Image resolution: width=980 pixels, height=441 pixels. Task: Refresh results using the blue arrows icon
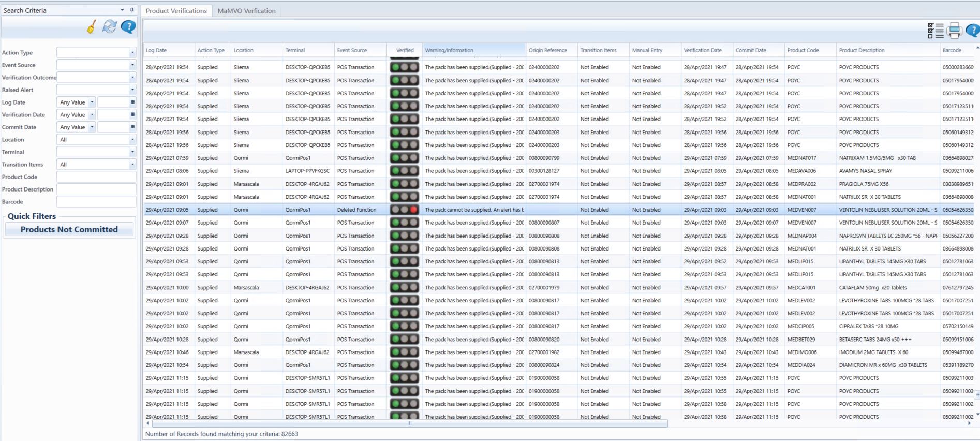[110, 27]
